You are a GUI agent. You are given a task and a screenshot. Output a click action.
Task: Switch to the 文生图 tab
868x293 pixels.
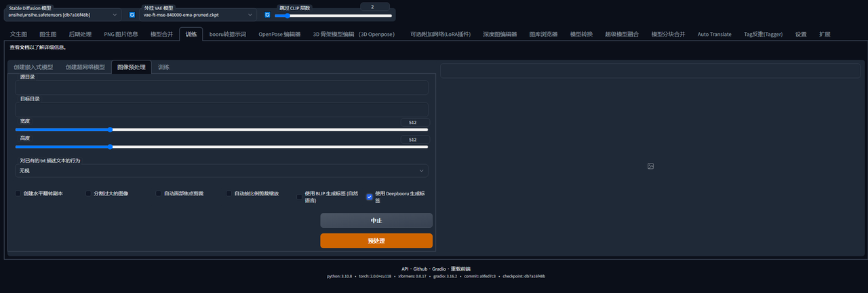click(x=18, y=34)
